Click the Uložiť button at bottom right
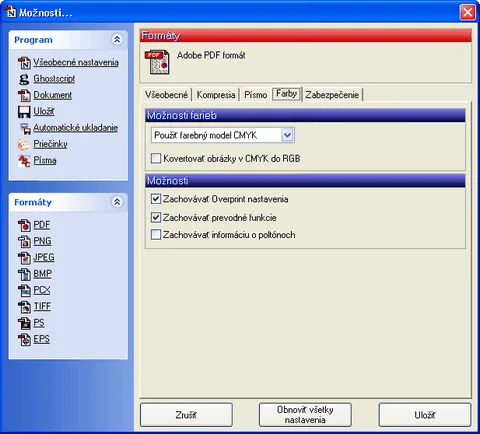The width and height of the screenshot is (480, 434). click(x=425, y=415)
